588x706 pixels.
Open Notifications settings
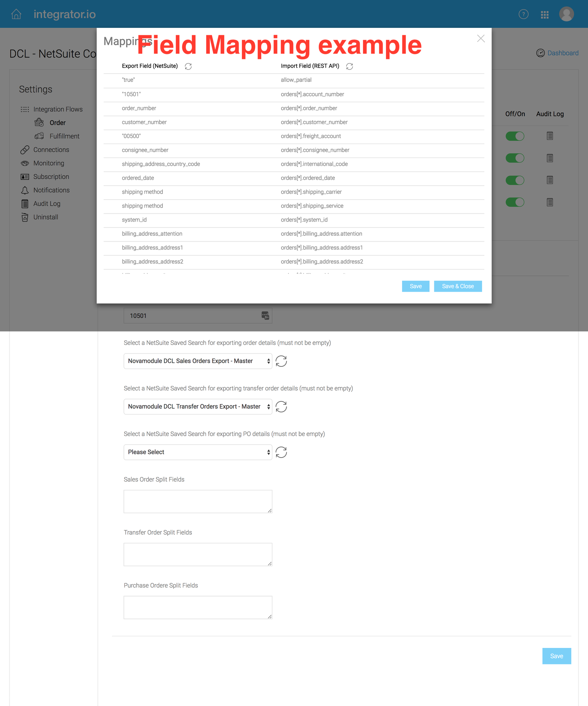click(51, 190)
